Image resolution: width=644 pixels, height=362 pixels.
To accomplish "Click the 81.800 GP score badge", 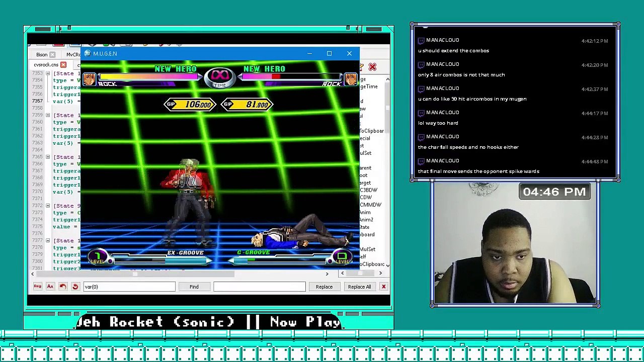I will click(x=247, y=105).
